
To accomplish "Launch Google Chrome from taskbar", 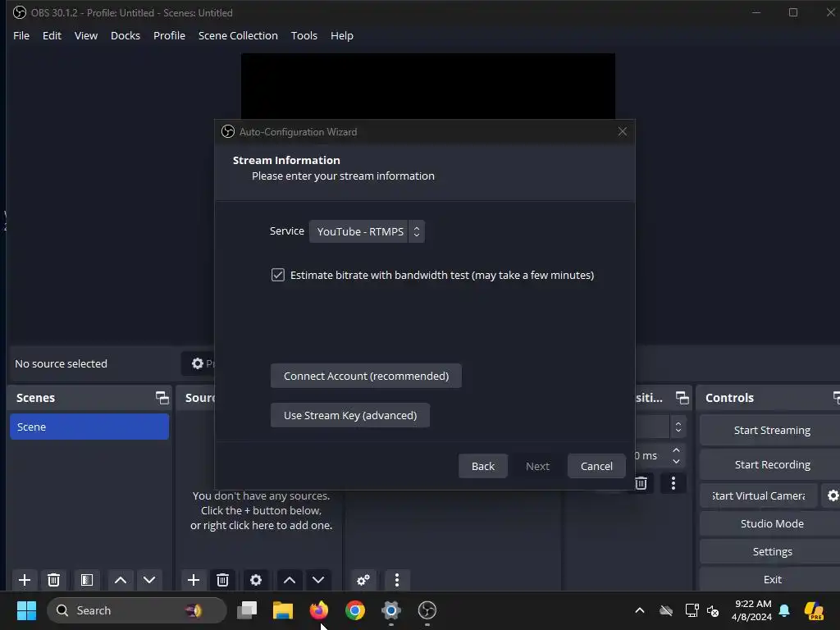I will click(x=354, y=610).
